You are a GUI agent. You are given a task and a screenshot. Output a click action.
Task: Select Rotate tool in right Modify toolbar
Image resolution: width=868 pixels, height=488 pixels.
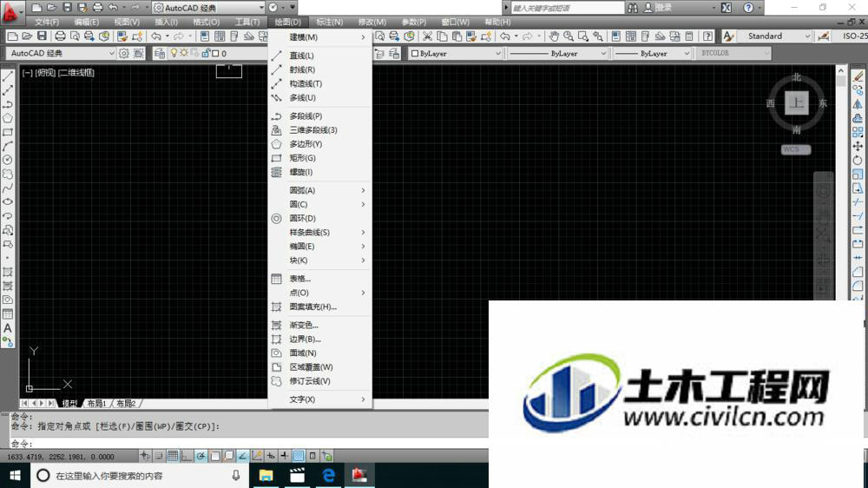click(858, 160)
